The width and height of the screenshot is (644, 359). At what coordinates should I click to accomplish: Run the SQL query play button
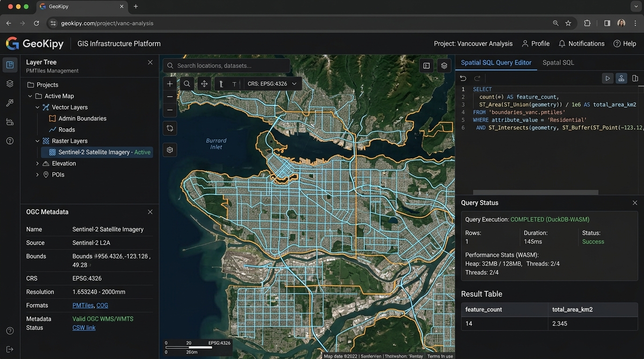607,79
